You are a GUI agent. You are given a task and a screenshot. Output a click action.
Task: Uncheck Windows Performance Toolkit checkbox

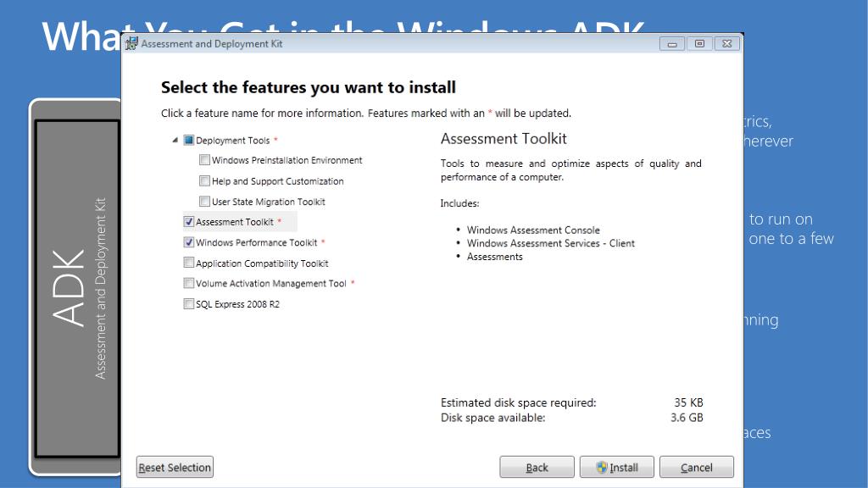[189, 242]
